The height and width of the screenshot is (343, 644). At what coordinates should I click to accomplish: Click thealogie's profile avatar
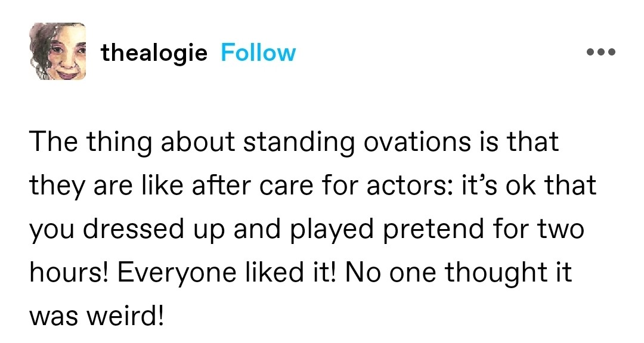(x=57, y=52)
